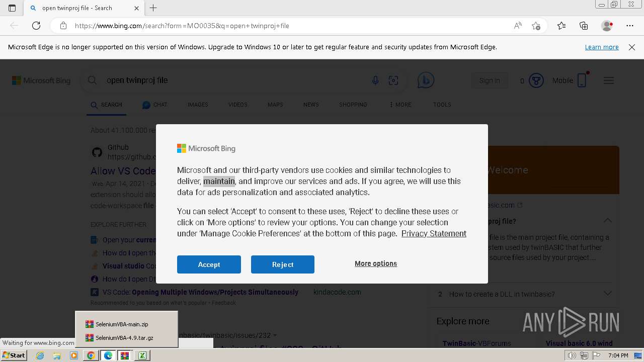Refresh the current page
Image resolution: width=644 pixels, height=362 pixels.
[36, 26]
